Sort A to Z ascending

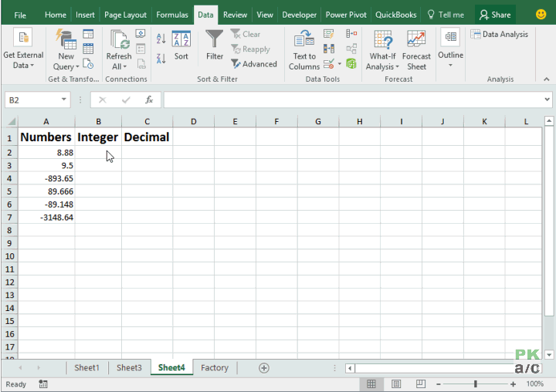pos(161,39)
